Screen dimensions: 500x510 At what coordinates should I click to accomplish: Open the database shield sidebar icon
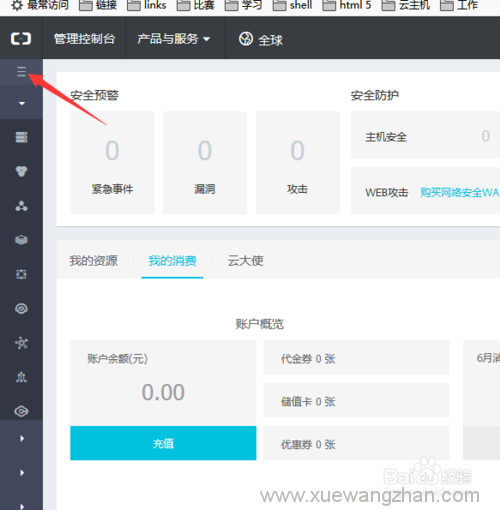[x=21, y=171]
